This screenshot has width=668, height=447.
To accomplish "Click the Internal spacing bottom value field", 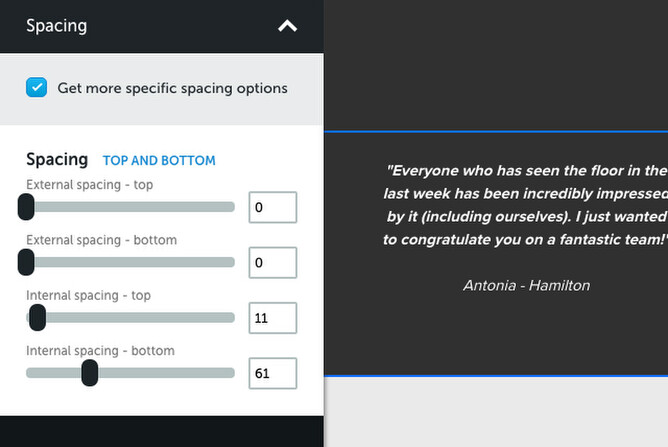I will 272,373.
